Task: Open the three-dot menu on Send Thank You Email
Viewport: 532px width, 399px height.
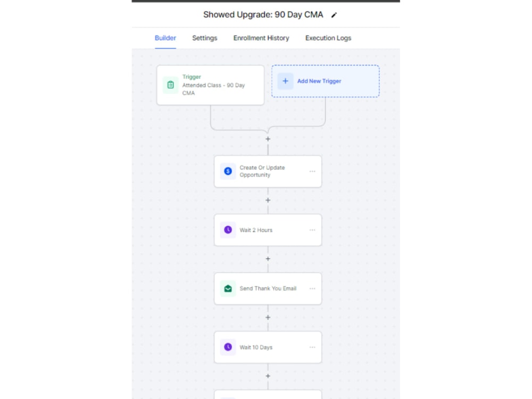Action: (x=313, y=288)
